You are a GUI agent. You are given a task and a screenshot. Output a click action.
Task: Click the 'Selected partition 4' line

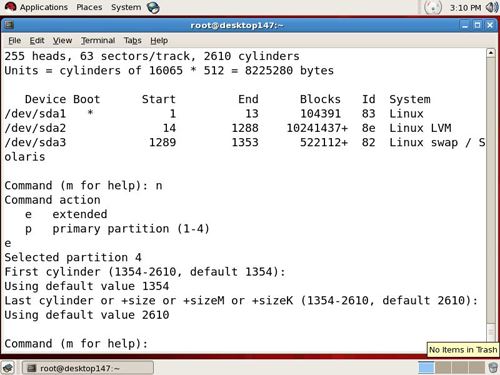pos(73,257)
